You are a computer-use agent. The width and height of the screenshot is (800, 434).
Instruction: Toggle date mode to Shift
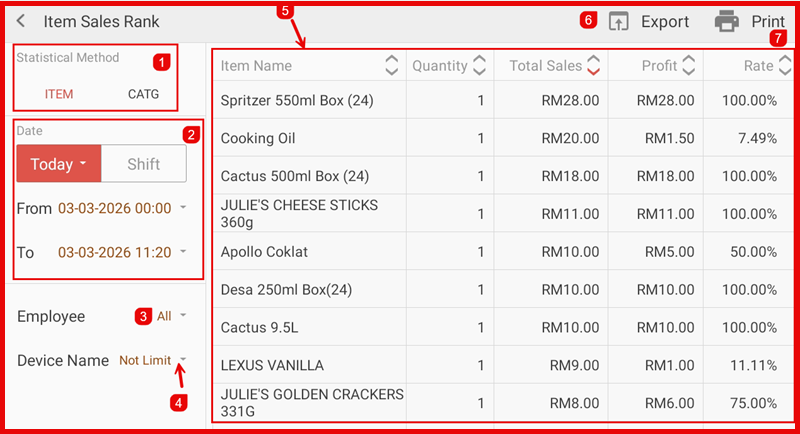144,164
